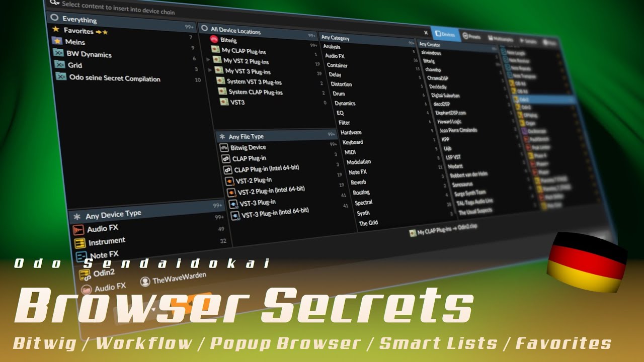Select the Synth category
The height and width of the screenshot is (362, 644).
pos(363,213)
